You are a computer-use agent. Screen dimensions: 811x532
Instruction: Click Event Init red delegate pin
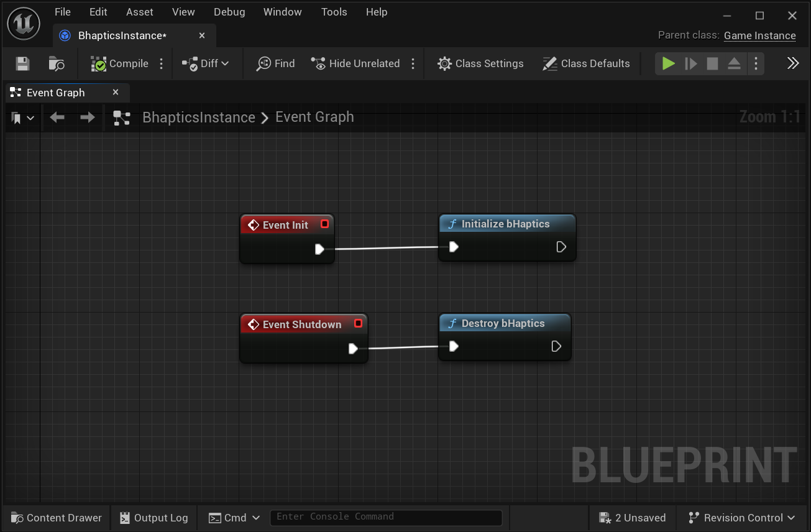(324, 224)
